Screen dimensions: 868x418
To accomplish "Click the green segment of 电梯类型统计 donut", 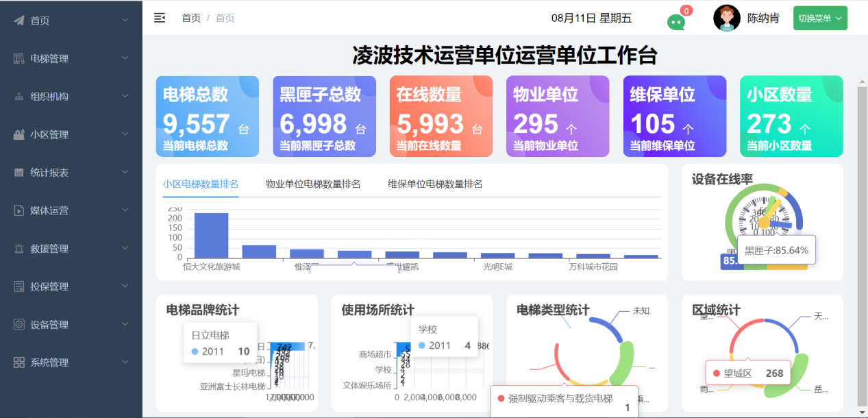I will coord(625,363).
